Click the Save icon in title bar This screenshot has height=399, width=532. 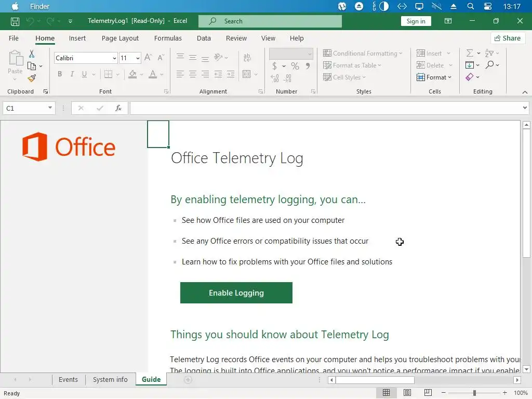click(15, 21)
